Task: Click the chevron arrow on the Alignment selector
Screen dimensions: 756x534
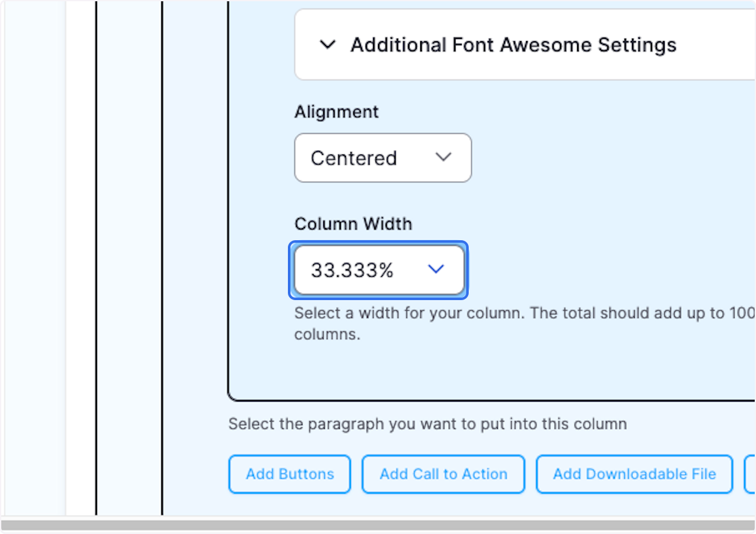Action: coord(444,158)
